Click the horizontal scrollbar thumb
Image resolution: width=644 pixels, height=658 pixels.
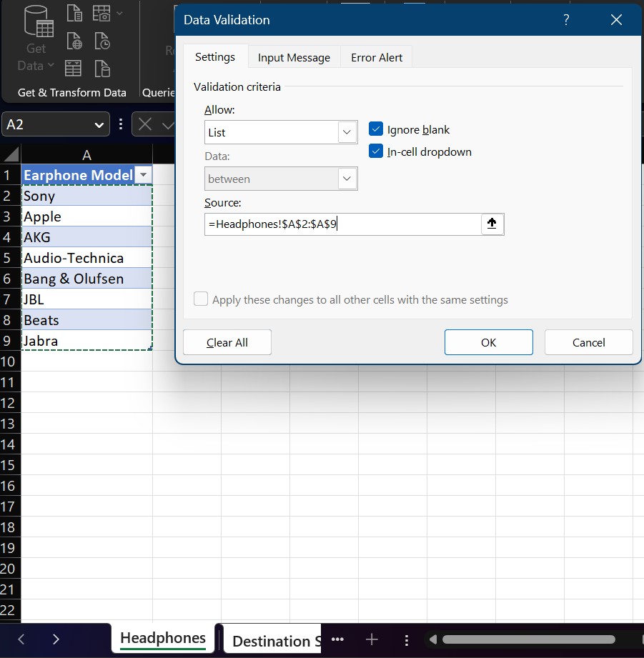(529, 639)
